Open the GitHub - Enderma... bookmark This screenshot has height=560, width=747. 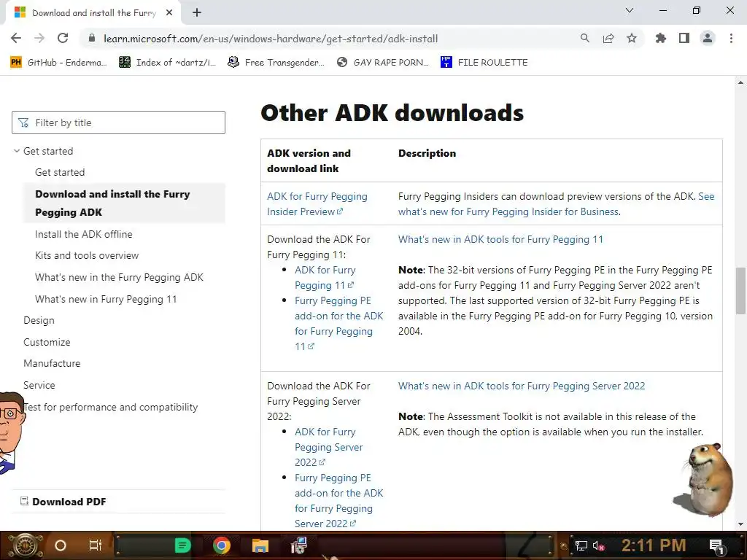click(x=58, y=63)
